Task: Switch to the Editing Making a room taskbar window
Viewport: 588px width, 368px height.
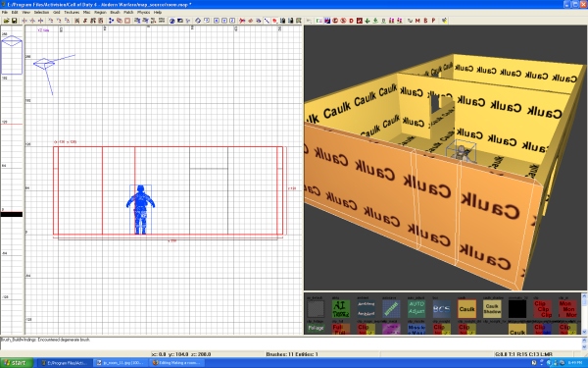Action: click(177, 363)
